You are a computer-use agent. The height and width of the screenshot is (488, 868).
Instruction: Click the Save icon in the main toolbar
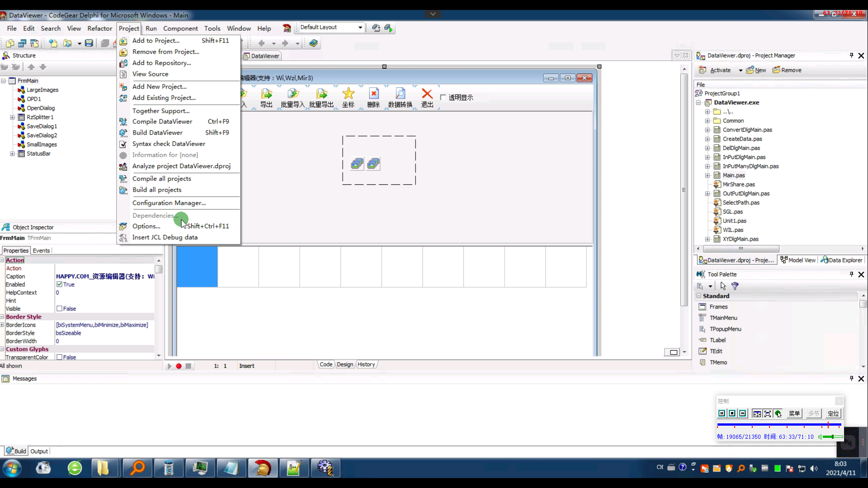click(x=89, y=43)
